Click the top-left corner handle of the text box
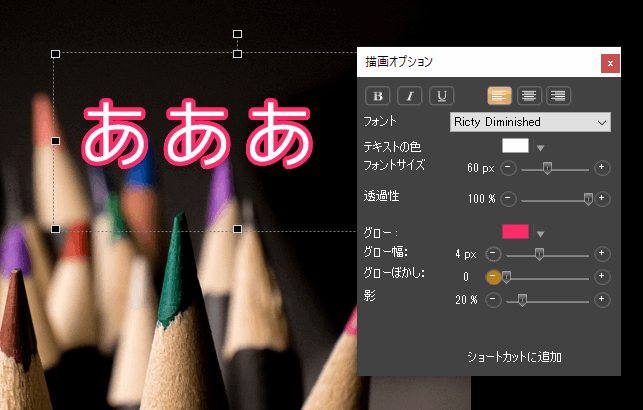Image resolution: width=643 pixels, height=410 pixels. [55, 54]
